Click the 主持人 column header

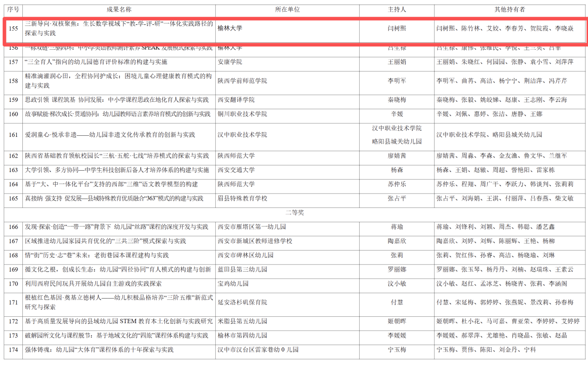pyautogui.click(x=397, y=9)
